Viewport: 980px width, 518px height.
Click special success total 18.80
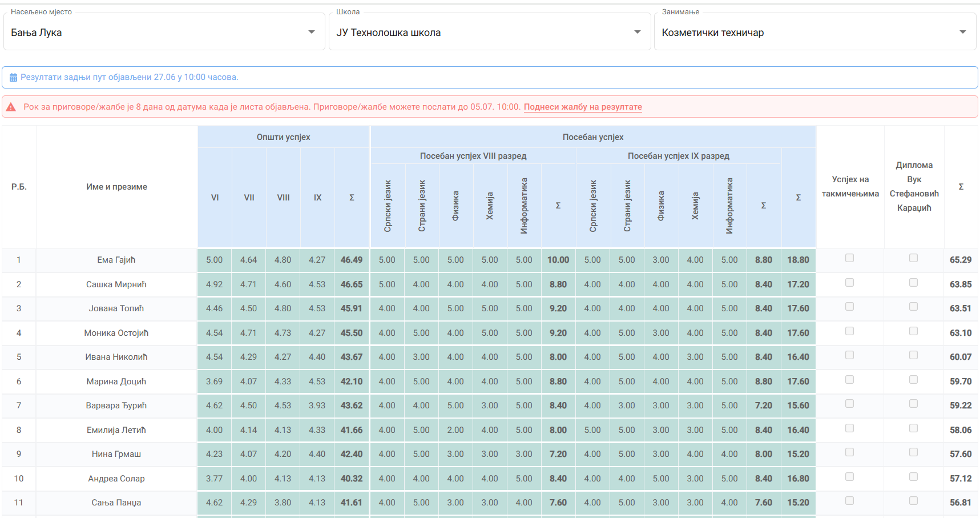coord(798,260)
